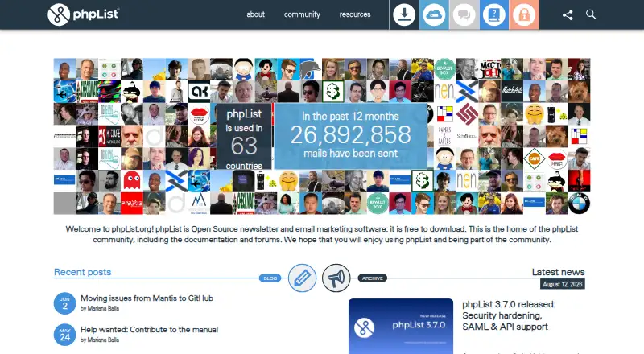This screenshot has height=354, width=644.
Task: Click the phpList logo in the header
Action: 84,14
